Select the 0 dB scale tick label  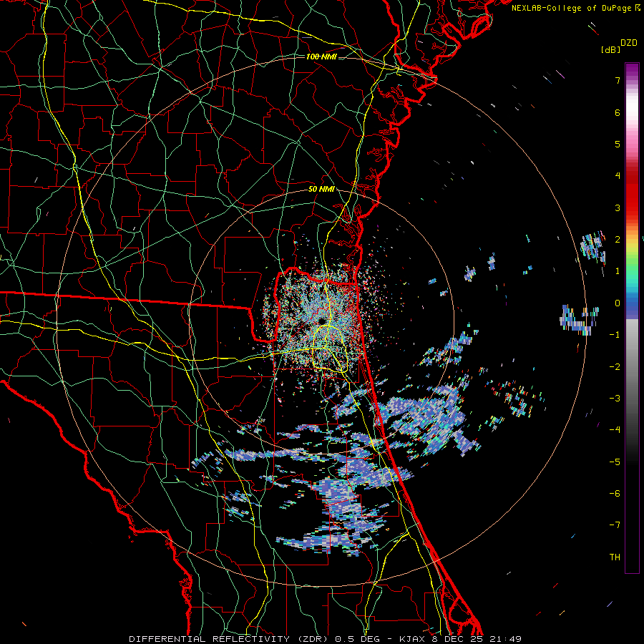618,303
